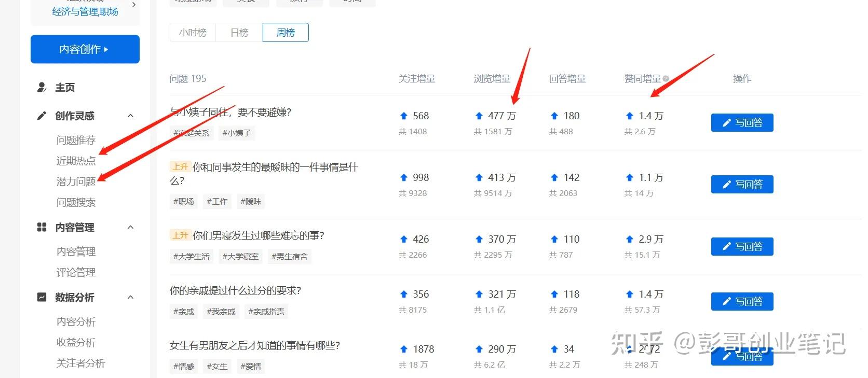Open 内容分析 under 数据分析
This screenshot has width=868, height=378.
pos(76,321)
